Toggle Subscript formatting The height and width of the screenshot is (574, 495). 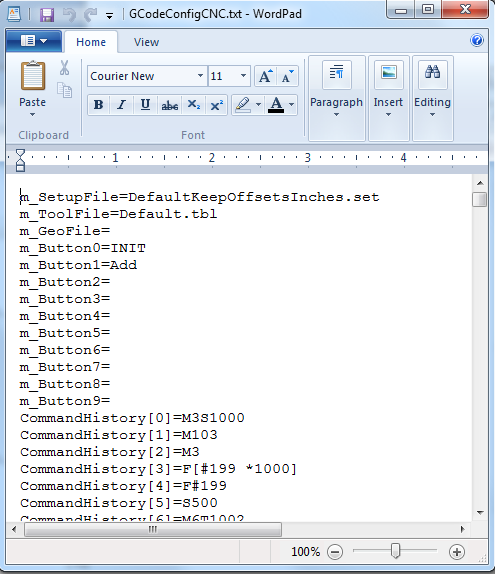click(193, 105)
